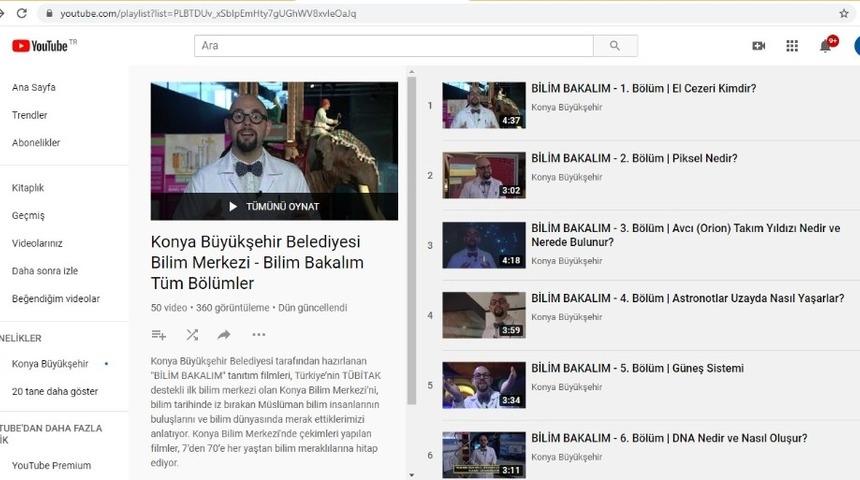Viewport: 860px width, 480px height.
Task: Open Videolarınız in sidebar
Action: coord(37,243)
